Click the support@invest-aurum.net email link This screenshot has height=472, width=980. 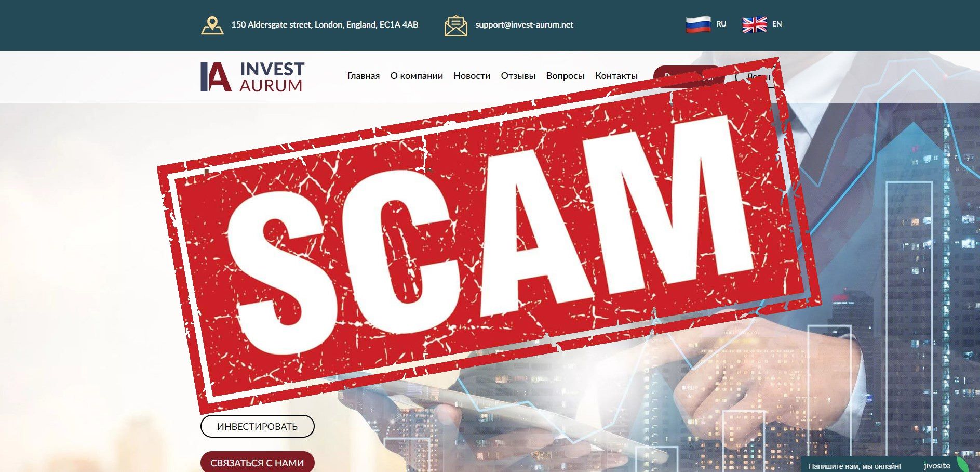[x=524, y=24]
